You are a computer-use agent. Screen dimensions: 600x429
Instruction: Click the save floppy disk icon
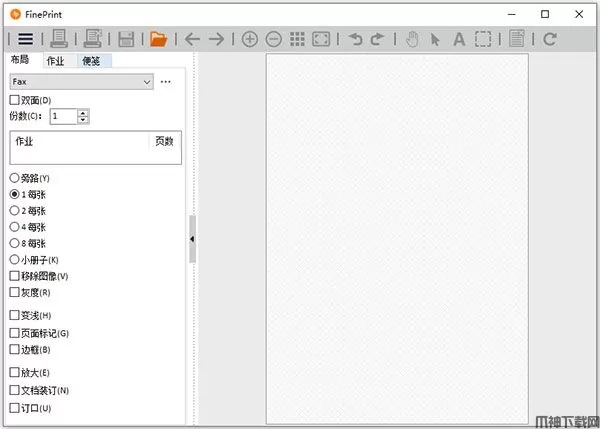click(126, 39)
